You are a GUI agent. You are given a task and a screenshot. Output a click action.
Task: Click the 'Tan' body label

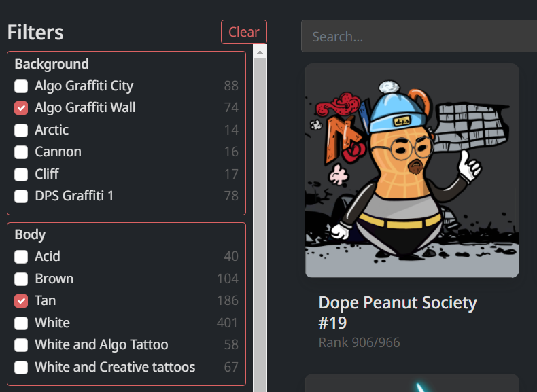click(x=46, y=300)
